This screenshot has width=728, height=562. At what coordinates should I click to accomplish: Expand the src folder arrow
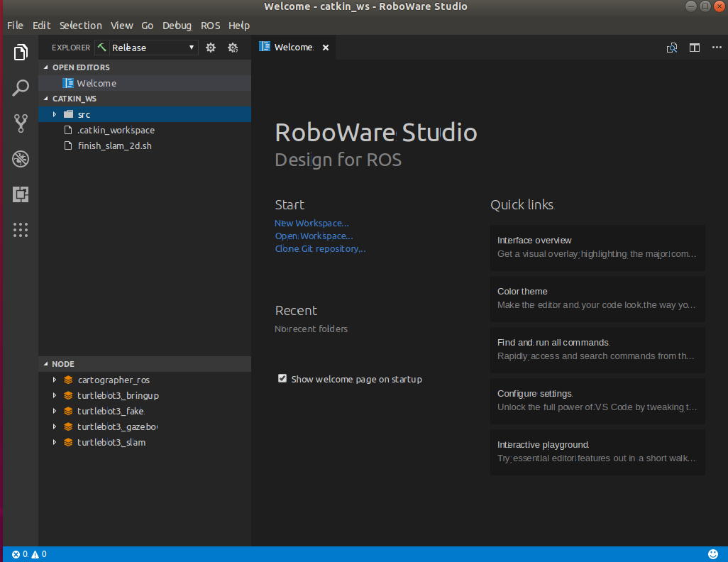tap(55, 114)
